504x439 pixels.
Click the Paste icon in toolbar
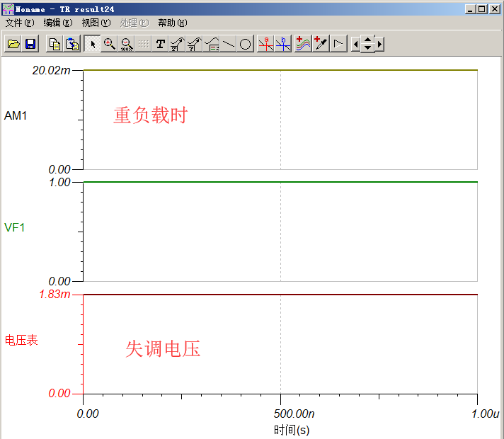tap(72, 44)
